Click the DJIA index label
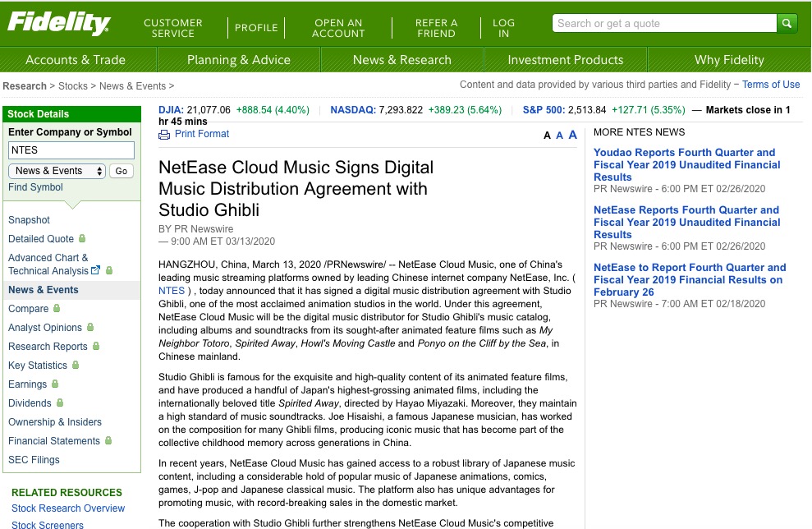812x529 pixels. click(171, 110)
